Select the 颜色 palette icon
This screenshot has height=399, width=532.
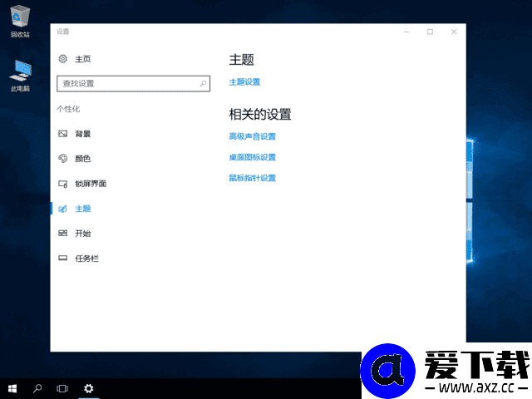click(63, 159)
